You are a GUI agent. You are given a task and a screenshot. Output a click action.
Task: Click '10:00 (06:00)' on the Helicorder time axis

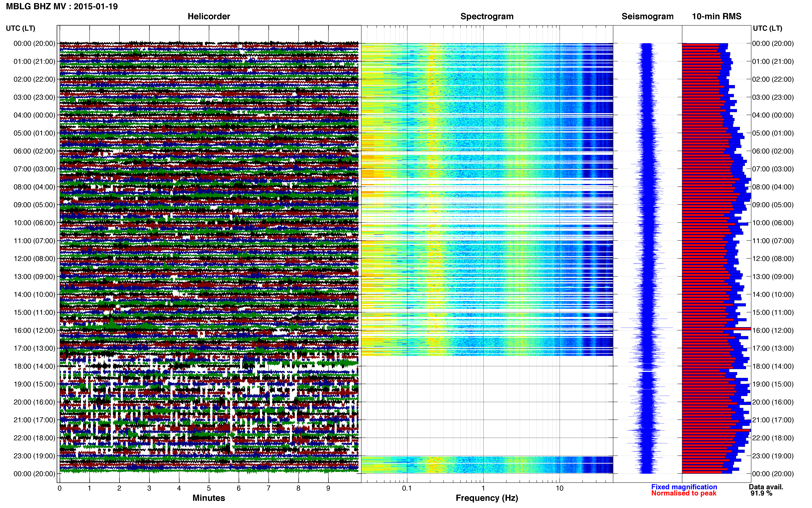tap(34, 223)
